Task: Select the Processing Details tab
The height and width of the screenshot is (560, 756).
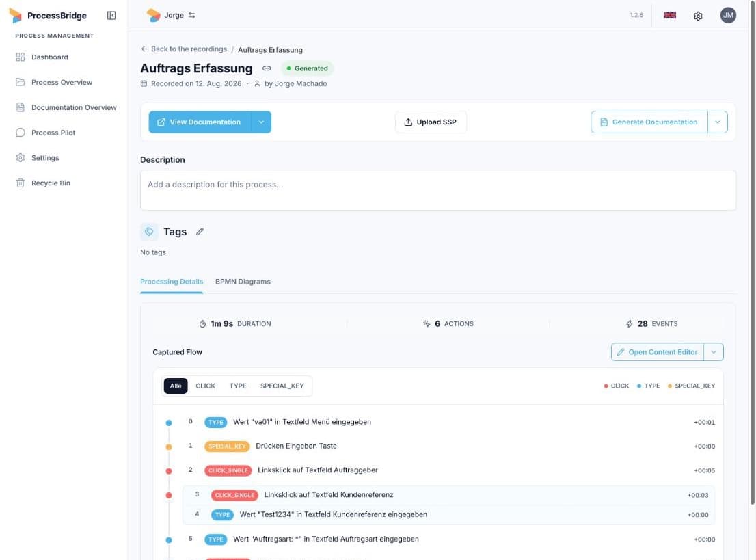Action: (x=172, y=282)
